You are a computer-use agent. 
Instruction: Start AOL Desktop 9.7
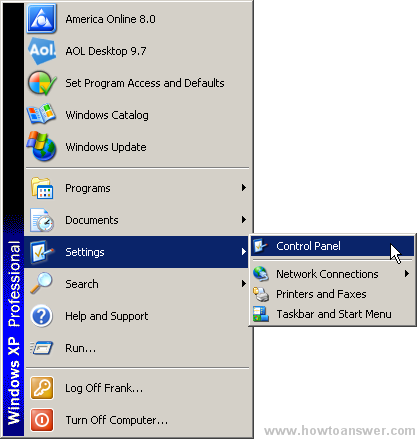[137, 51]
